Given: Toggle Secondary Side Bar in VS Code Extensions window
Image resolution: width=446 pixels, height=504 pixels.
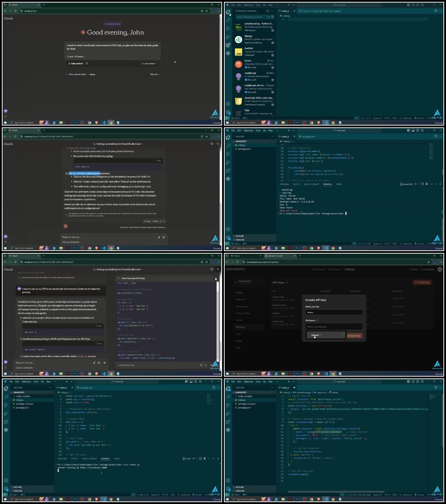Looking at the screenshot, I should click(418, 5).
